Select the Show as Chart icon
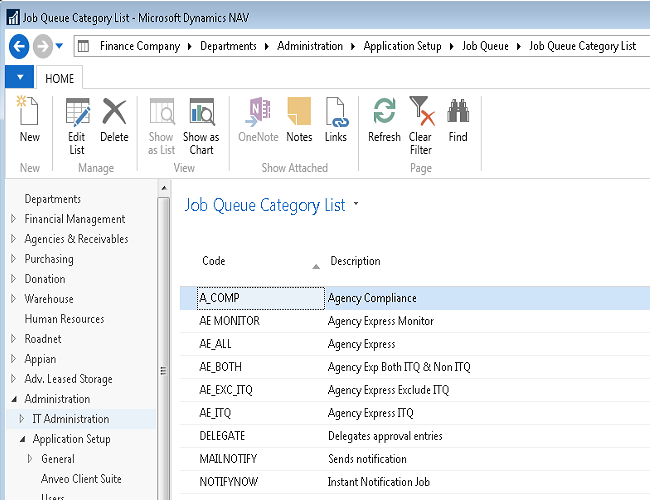This screenshot has width=650, height=500. tap(201, 124)
